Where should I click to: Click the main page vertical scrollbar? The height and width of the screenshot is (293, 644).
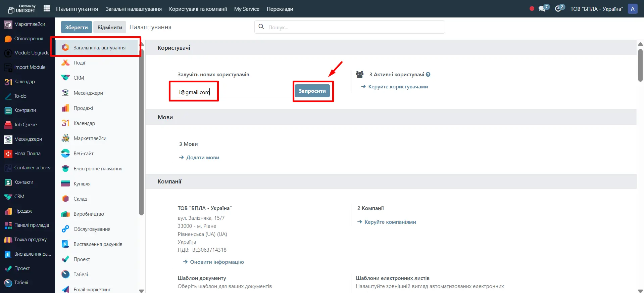click(x=640, y=66)
